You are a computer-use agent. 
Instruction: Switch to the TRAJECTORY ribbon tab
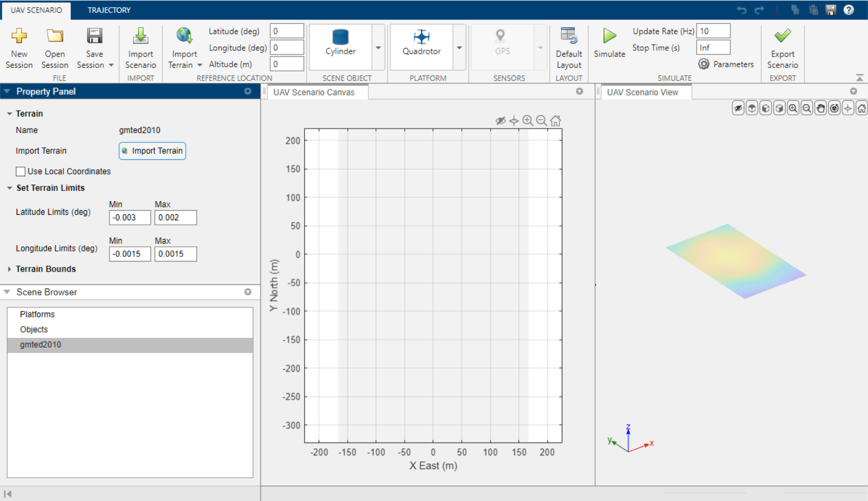click(x=109, y=10)
